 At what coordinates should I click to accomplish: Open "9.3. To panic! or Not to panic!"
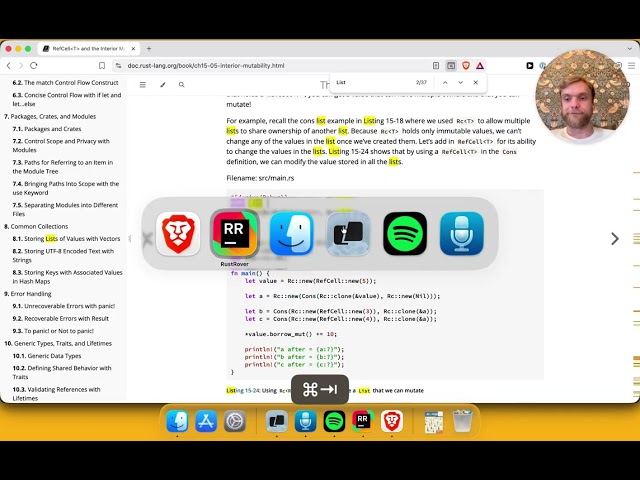click(x=53, y=331)
